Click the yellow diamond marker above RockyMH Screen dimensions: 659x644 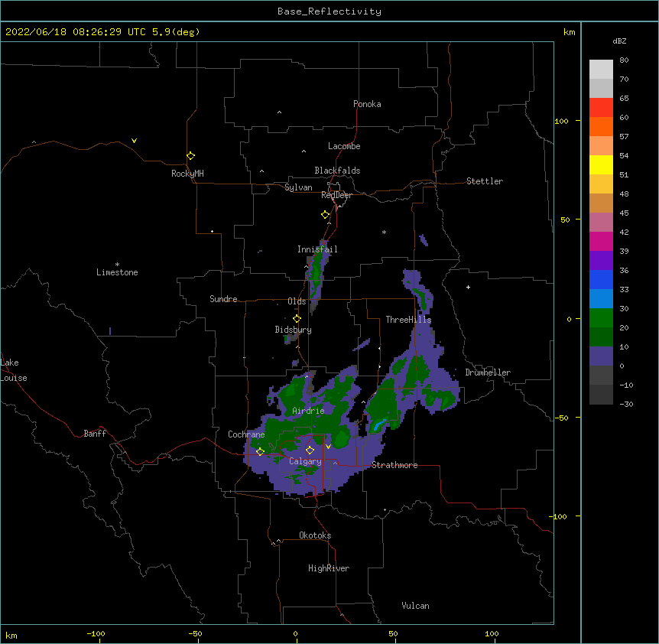[x=190, y=156]
